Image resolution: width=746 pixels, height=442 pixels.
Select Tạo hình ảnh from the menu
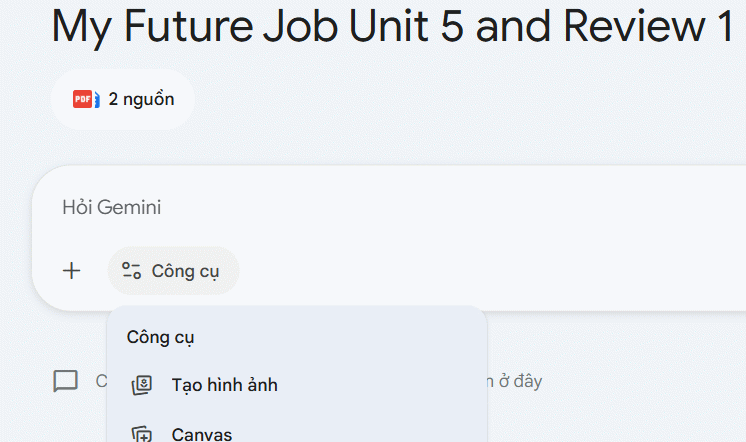point(224,385)
